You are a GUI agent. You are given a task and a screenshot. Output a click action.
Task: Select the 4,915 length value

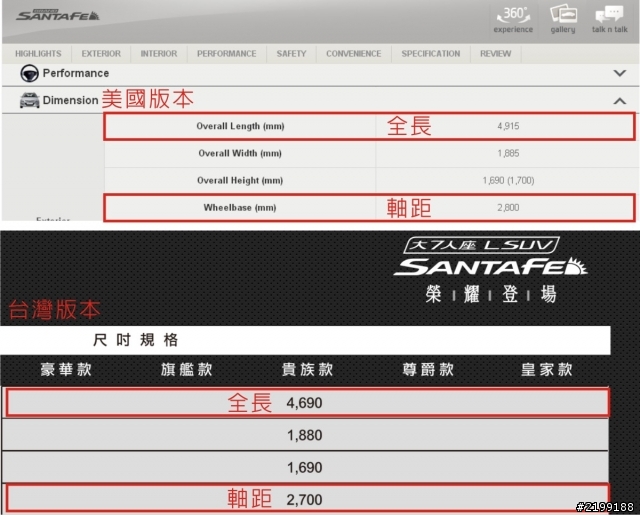(x=508, y=126)
